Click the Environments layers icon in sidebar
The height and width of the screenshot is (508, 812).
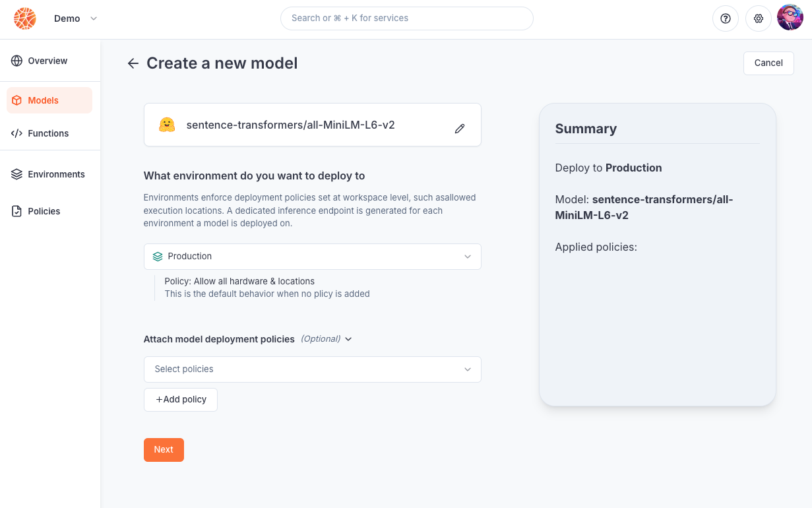coord(16,174)
